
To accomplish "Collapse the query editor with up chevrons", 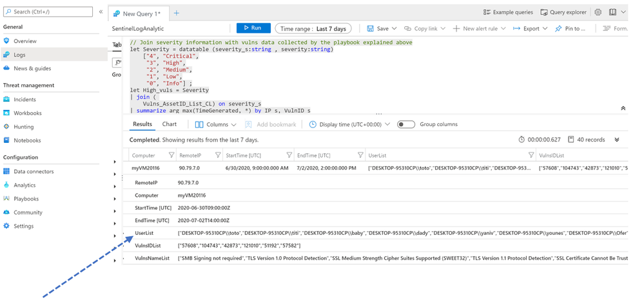I will pyautogui.click(x=623, y=108).
